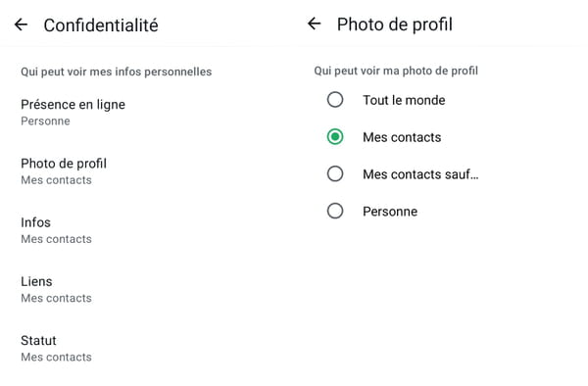Pick the Personne radio circle for profile photo
This screenshot has height=386, width=588.
[x=335, y=211]
